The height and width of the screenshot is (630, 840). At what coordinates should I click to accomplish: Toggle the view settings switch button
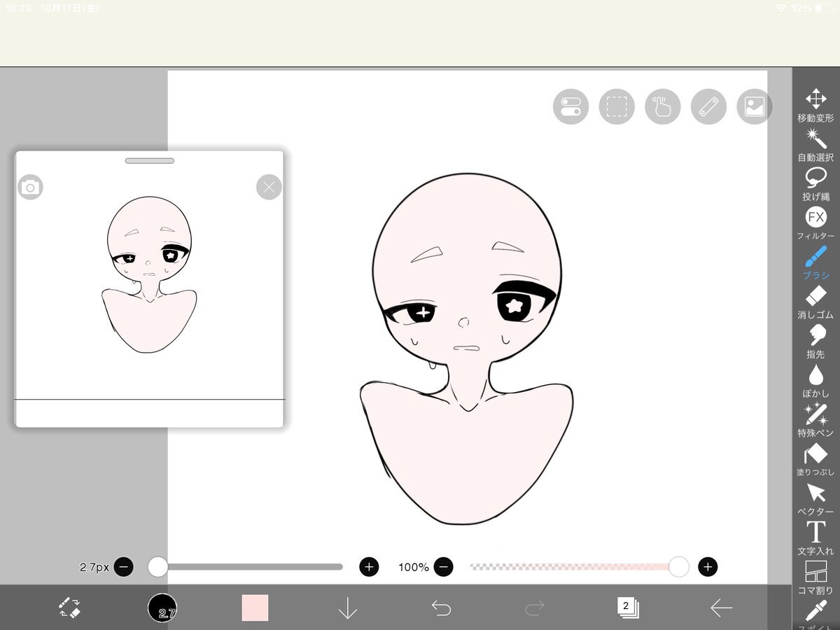click(x=570, y=107)
